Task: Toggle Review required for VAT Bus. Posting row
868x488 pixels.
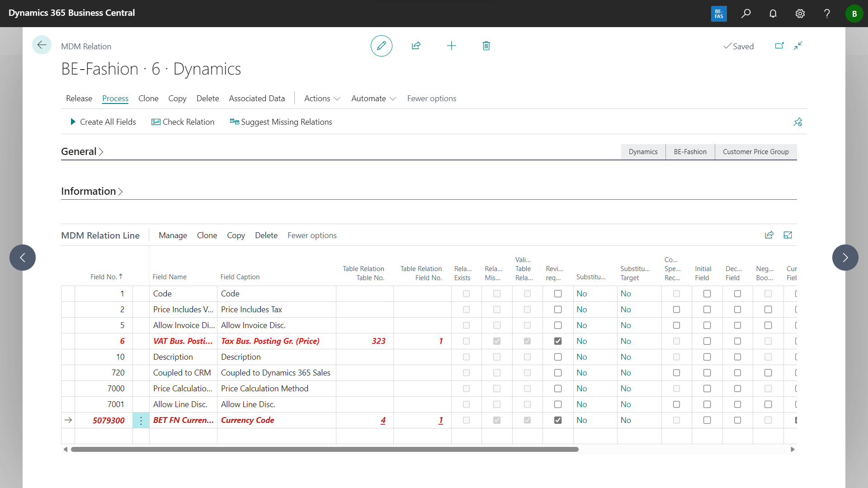Action: click(558, 341)
